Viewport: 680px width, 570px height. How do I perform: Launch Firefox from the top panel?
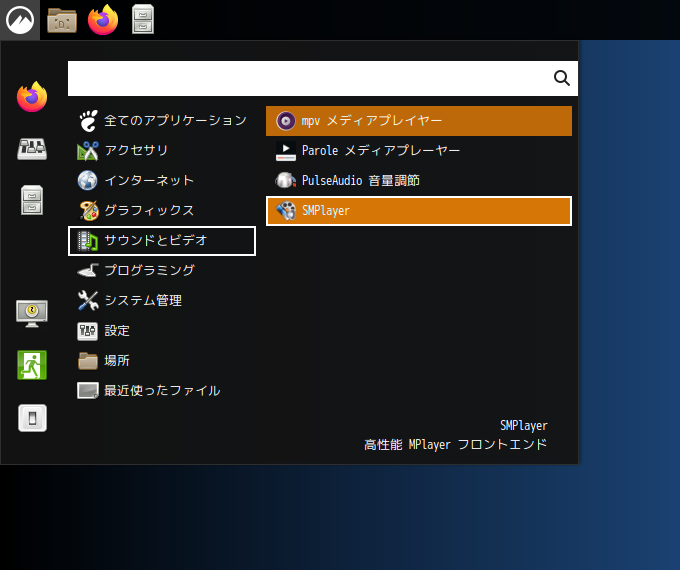103,20
